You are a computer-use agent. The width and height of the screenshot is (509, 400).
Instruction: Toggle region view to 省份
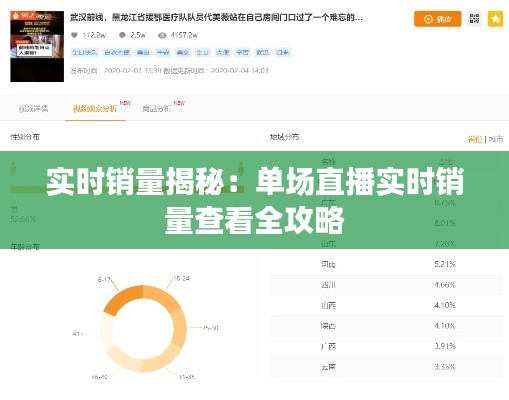(x=475, y=139)
